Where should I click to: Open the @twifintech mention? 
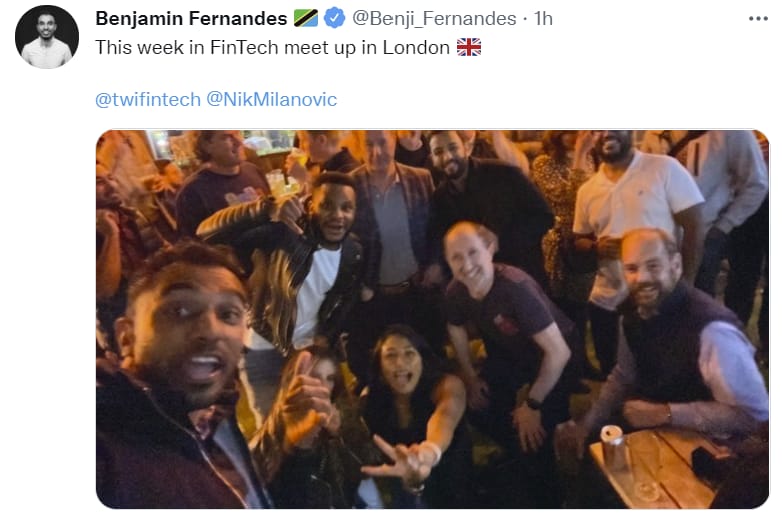tap(148, 99)
